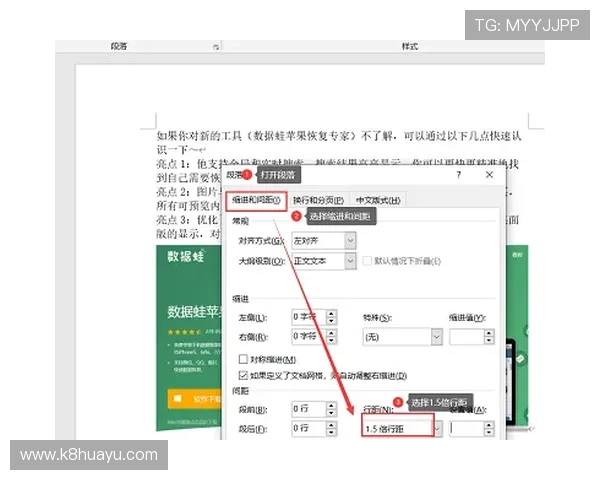Click the 段后 spacing field
The width and height of the screenshot is (600, 480).
309,428
